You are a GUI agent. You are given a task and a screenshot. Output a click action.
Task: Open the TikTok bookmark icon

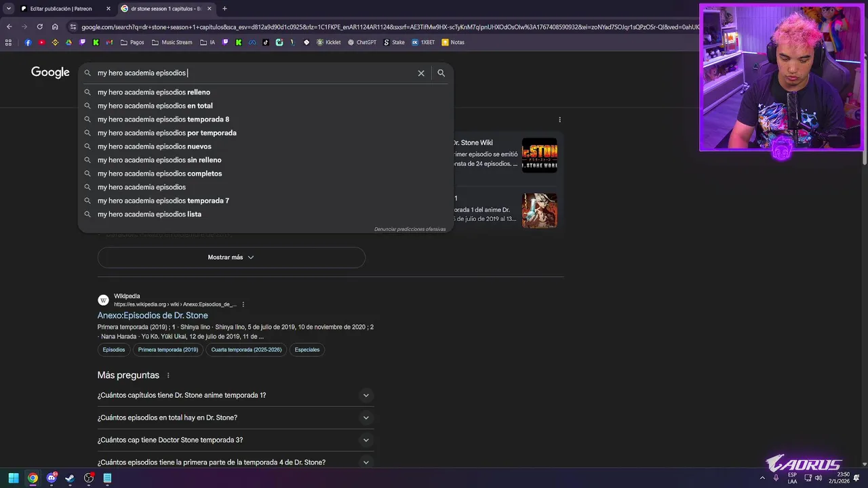(x=265, y=42)
